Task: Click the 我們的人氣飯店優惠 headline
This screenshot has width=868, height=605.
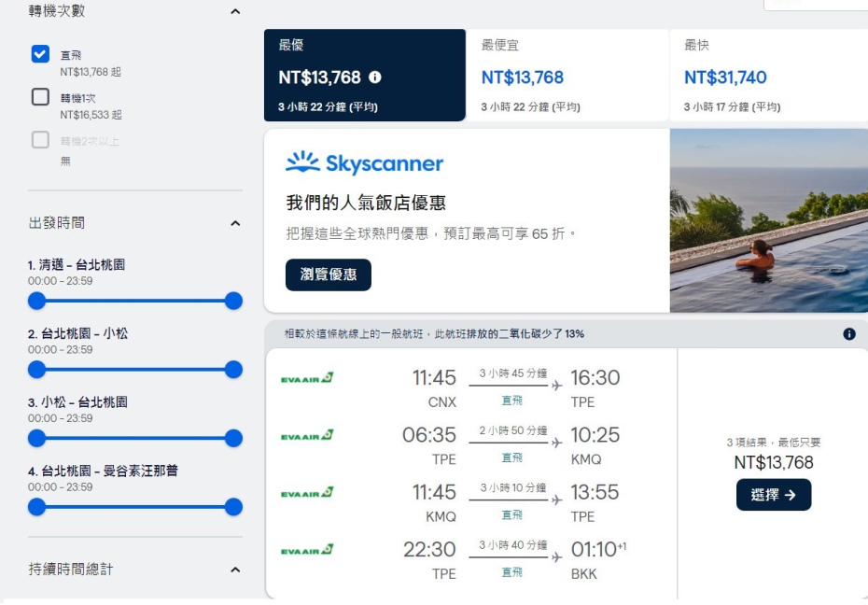Action: coord(366,203)
